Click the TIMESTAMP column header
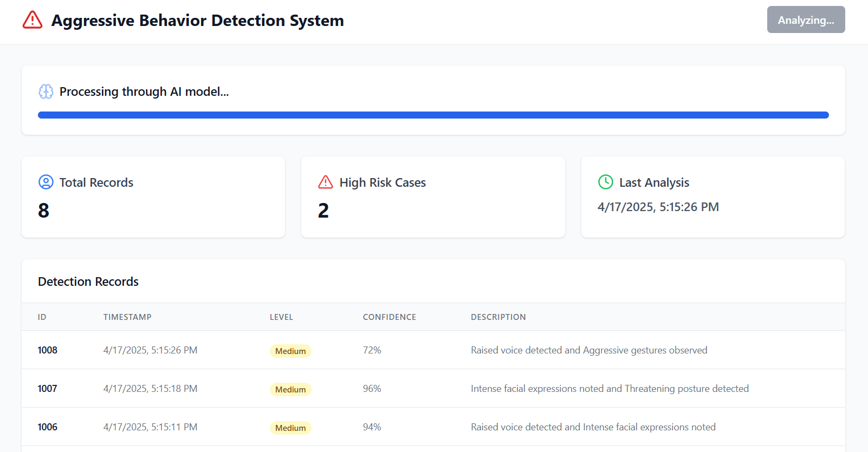The height and width of the screenshot is (452, 868). point(127,317)
